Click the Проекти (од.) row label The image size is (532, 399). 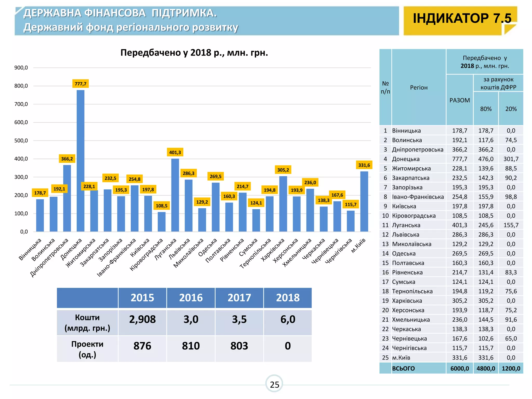coord(87,349)
